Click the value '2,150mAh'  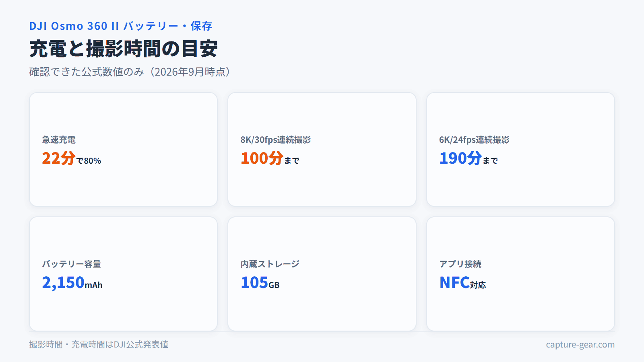[72, 282]
